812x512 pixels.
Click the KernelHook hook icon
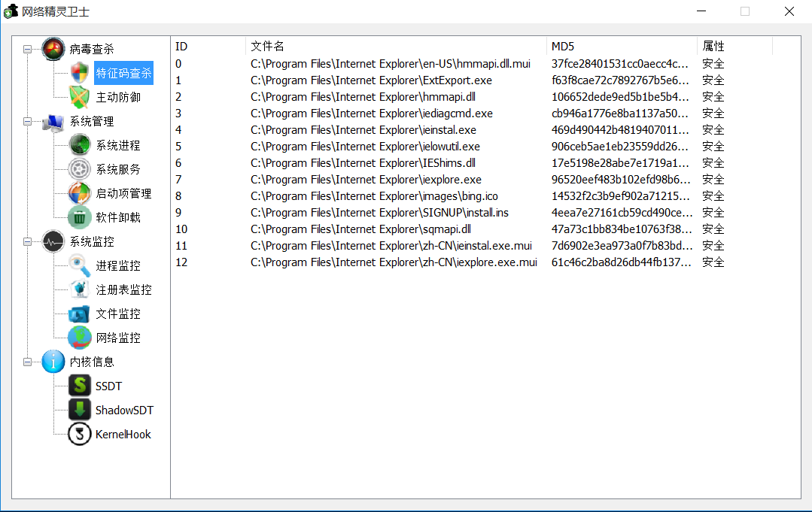(79, 434)
